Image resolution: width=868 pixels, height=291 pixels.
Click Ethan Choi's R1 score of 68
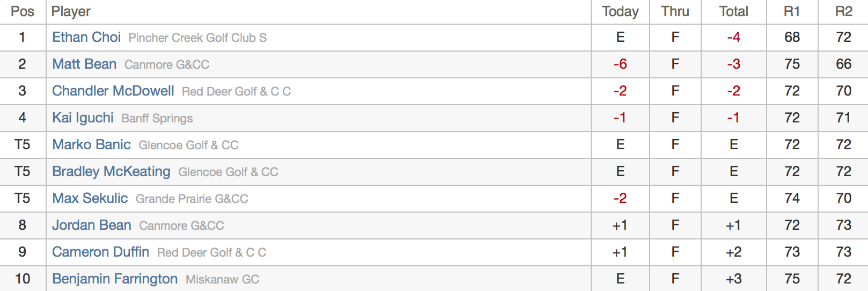[x=792, y=38]
